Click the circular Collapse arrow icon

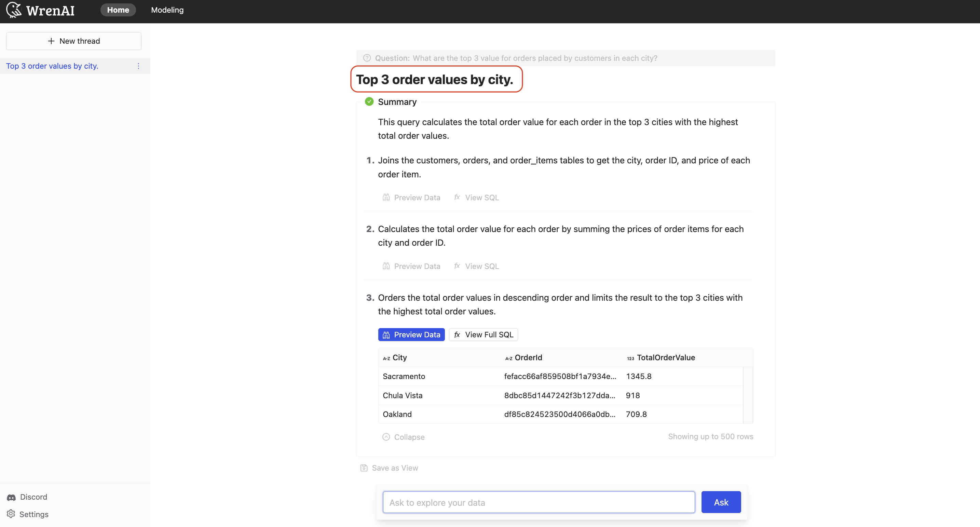(386, 437)
